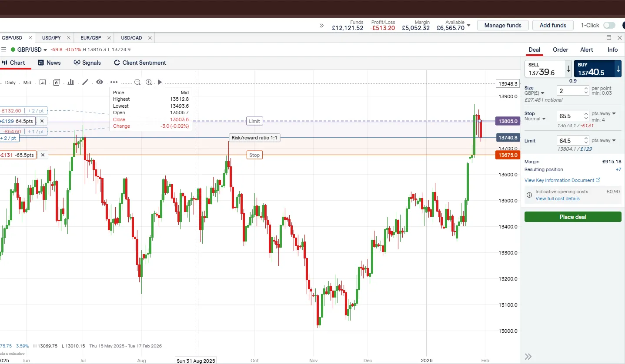Click the chart zoom in magnifier

[x=149, y=82]
